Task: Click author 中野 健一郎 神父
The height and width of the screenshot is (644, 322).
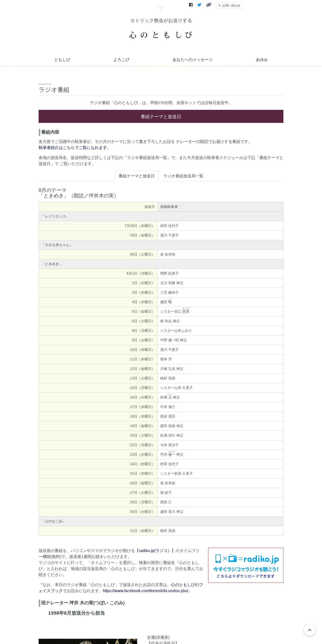Action: [x=174, y=340]
